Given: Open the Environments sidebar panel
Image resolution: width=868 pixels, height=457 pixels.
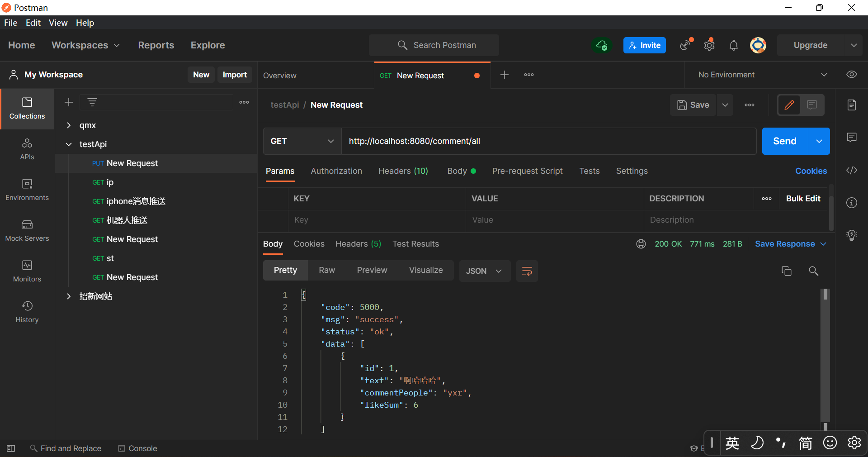Looking at the screenshot, I should click(x=27, y=190).
